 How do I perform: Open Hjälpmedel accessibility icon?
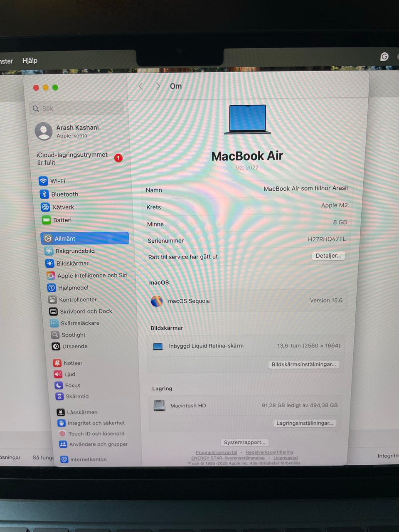(52, 288)
